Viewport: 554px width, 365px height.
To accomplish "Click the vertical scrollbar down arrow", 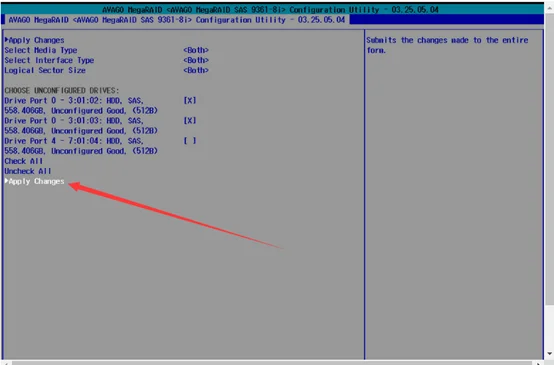I will (549, 354).
